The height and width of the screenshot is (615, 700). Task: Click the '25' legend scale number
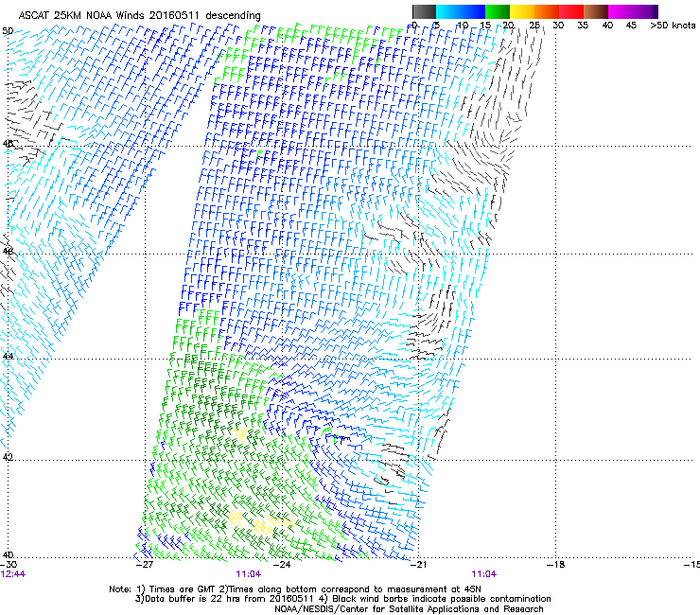tap(534, 26)
